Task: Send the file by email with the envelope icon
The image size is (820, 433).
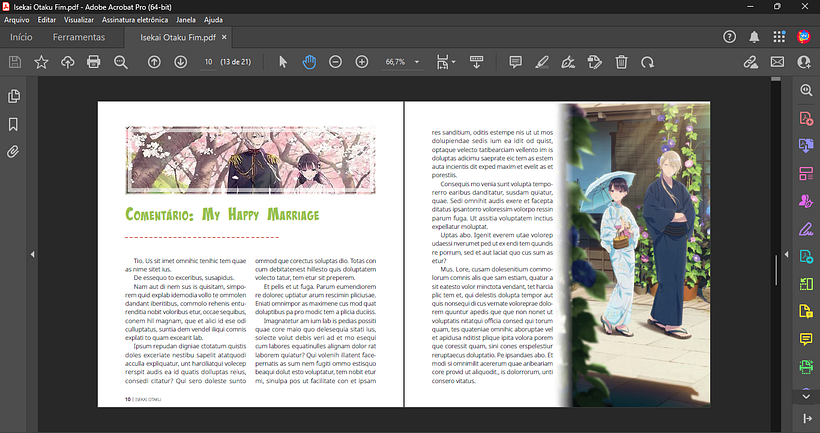Action: pyautogui.click(x=777, y=62)
